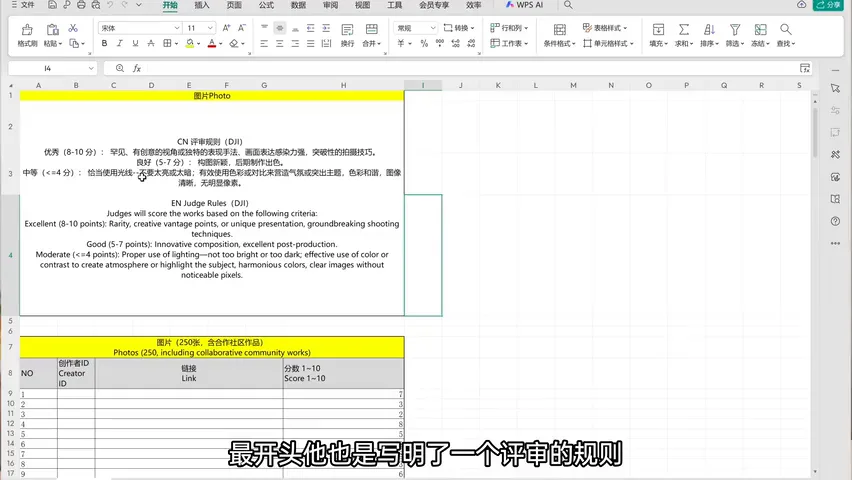Click the cloud upload icon near Share

pyautogui.click(x=801, y=5)
